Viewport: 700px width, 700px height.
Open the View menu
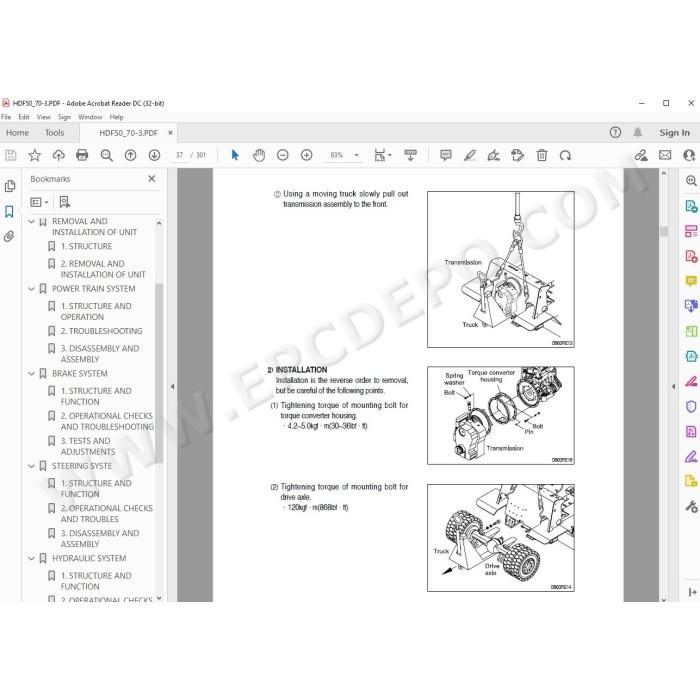pyautogui.click(x=43, y=117)
